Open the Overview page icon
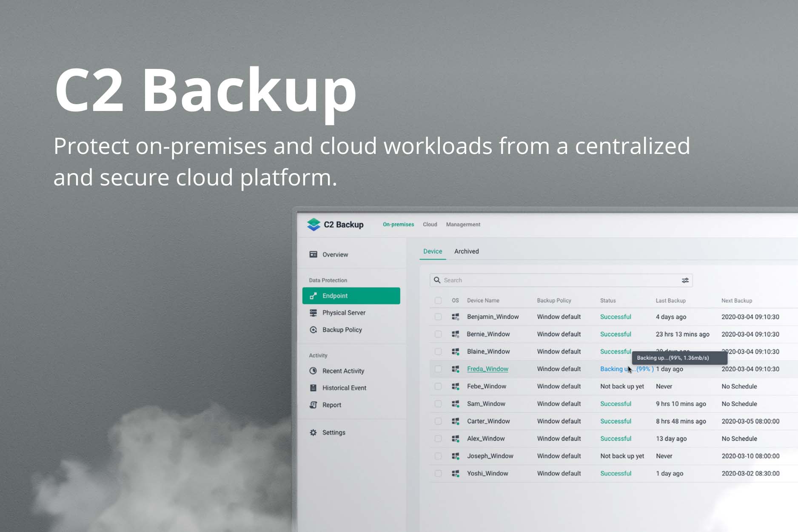Image resolution: width=798 pixels, height=532 pixels. 313,254
